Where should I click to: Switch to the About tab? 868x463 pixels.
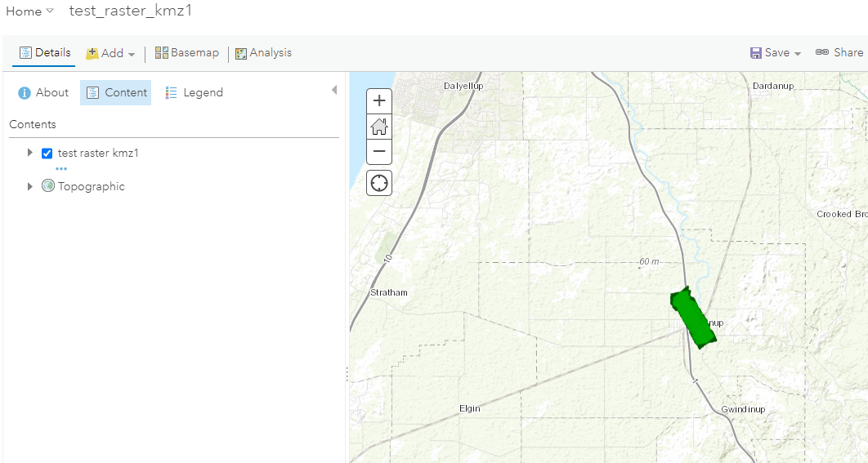[43, 92]
